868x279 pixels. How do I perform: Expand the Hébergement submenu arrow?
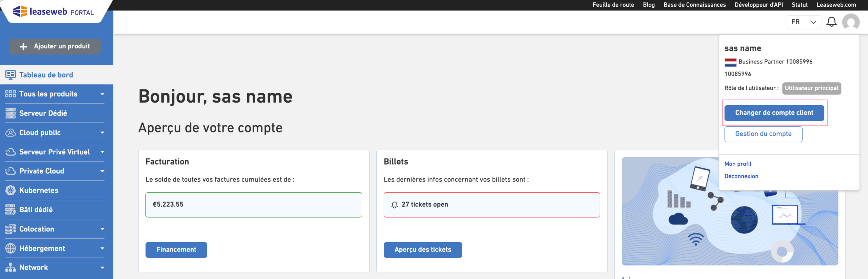102,249
